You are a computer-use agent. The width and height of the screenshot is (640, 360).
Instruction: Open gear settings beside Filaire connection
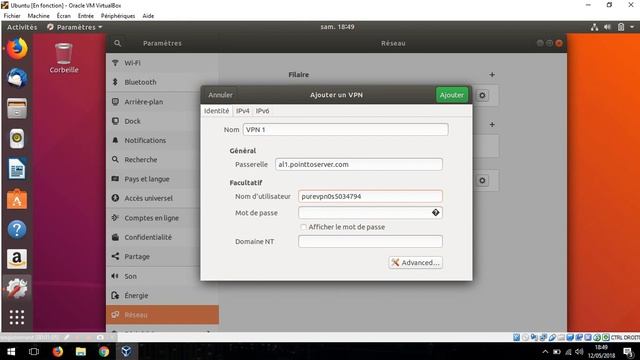tap(482, 95)
